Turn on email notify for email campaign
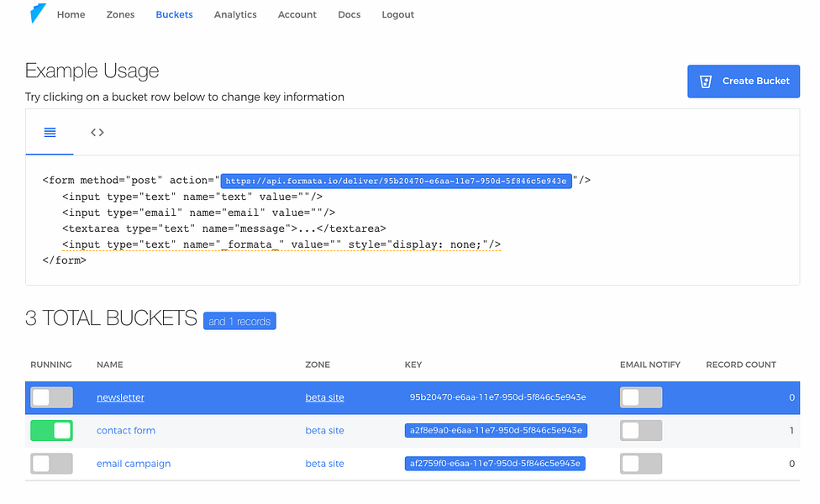The height and width of the screenshot is (504, 820). [x=641, y=464]
